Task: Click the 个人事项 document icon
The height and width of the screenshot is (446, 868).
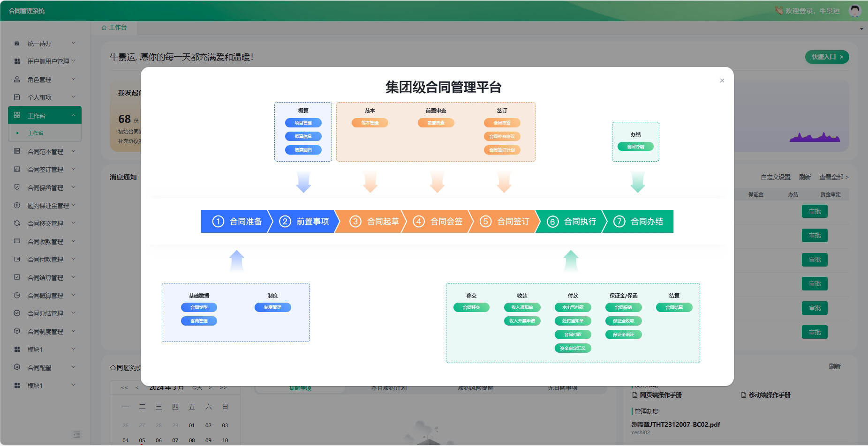Action: point(17,97)
